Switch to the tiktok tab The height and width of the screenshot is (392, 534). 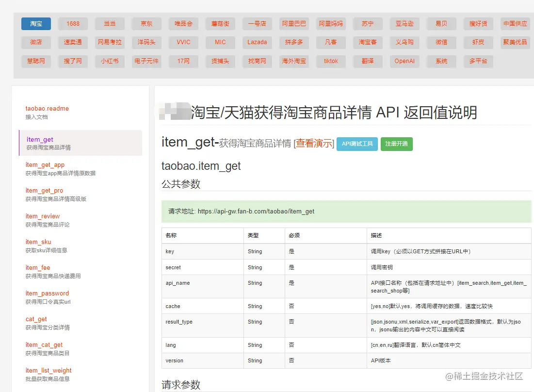331,61
